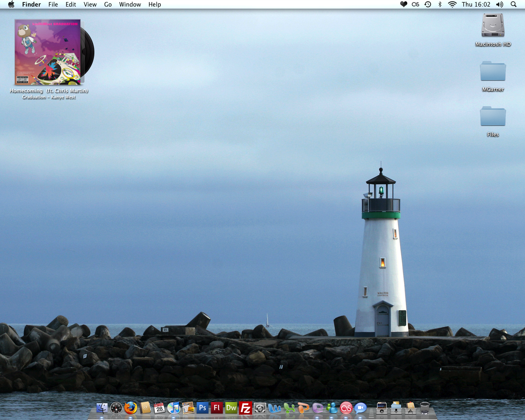
Task: Launch Dreamweaver (Dw) from the Dock
Action: pyautogui.click(x=231, y=408)
